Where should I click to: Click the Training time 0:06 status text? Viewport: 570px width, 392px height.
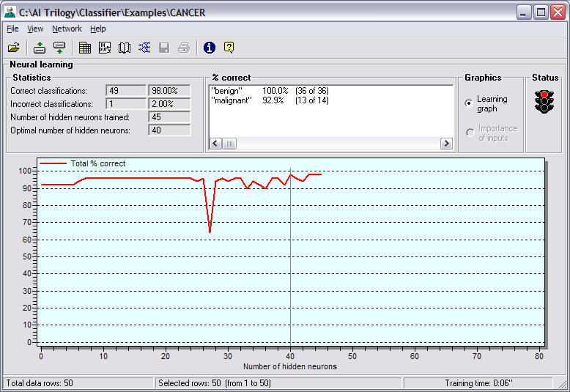[x=478, y=383]
